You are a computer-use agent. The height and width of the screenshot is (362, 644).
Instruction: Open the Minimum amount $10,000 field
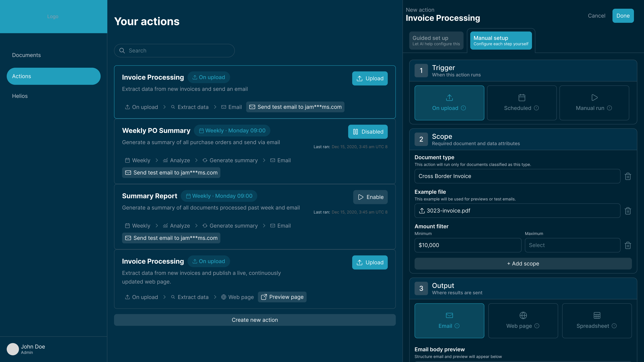(x=468, y=245)
